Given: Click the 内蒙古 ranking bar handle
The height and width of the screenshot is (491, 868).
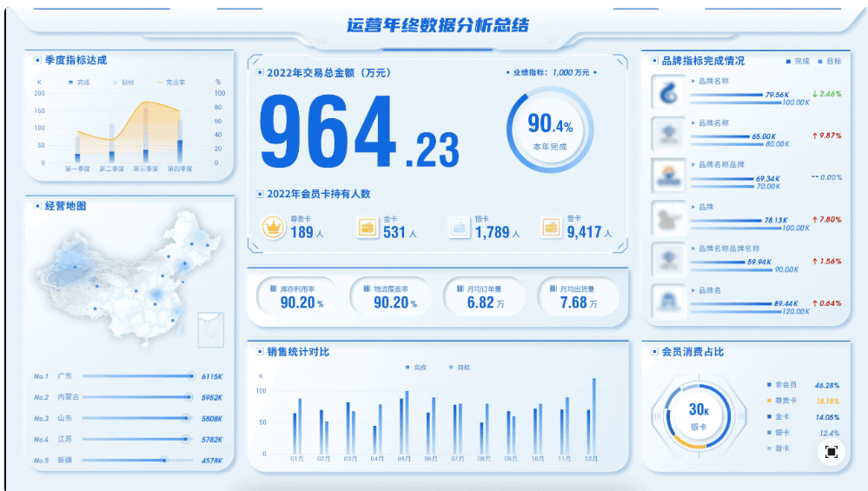Looking at the screenshot, I should click(x=189, y=397).
